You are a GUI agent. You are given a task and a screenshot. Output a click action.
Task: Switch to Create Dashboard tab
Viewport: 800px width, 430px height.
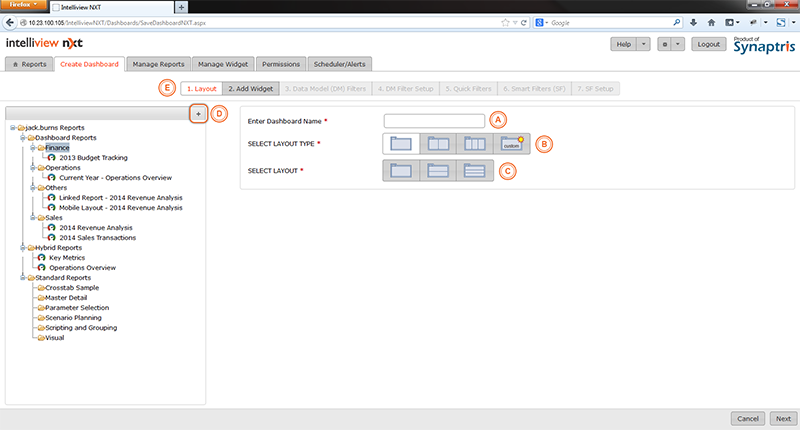(x=89, y=64)
